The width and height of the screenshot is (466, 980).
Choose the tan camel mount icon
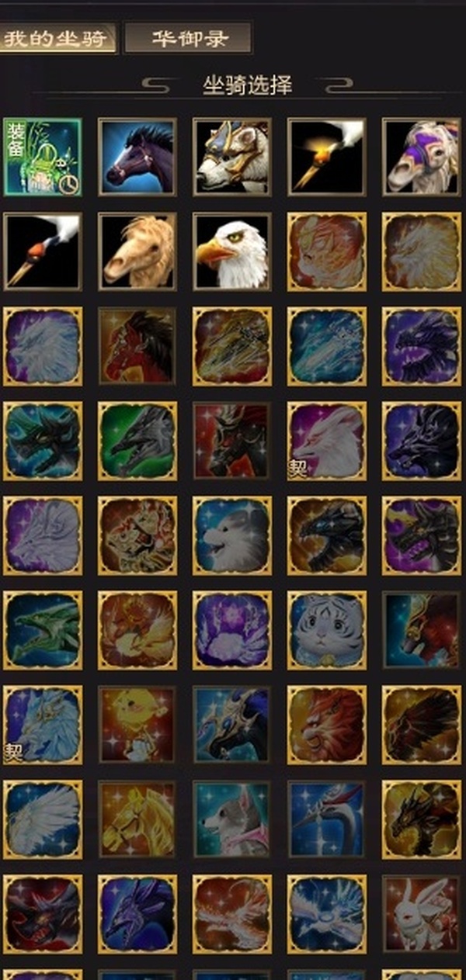(137, 251)
